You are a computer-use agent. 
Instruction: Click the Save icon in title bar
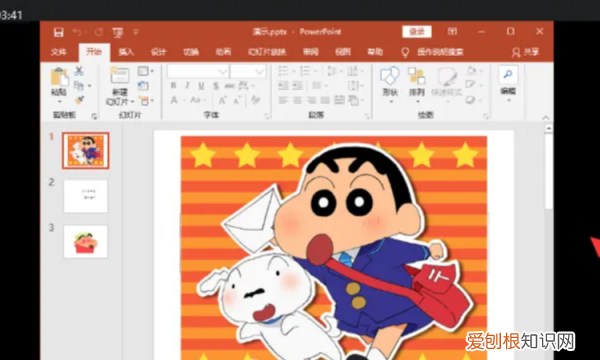[x=59, y=32]
